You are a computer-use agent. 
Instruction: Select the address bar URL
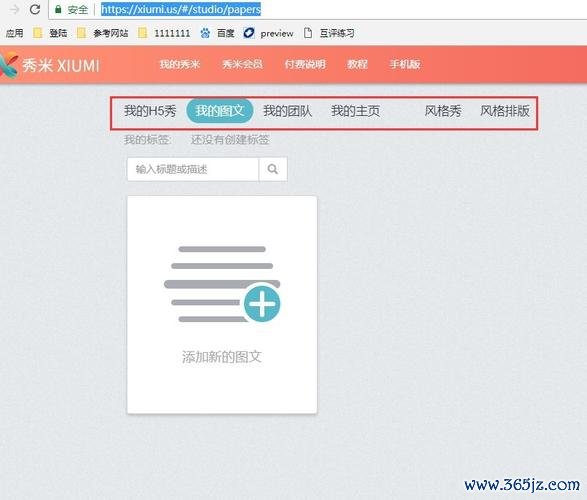(181, 9)
